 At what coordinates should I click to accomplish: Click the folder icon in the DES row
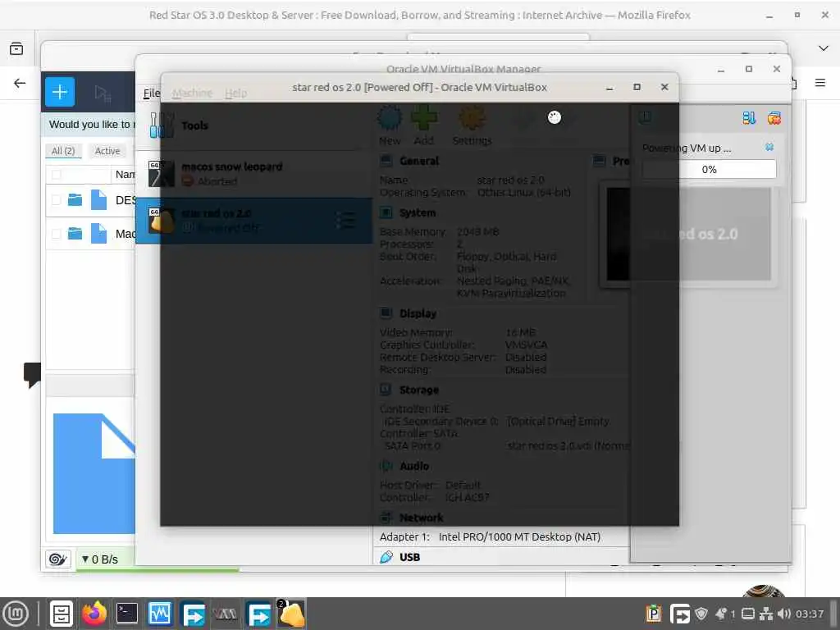click(75, 200)
